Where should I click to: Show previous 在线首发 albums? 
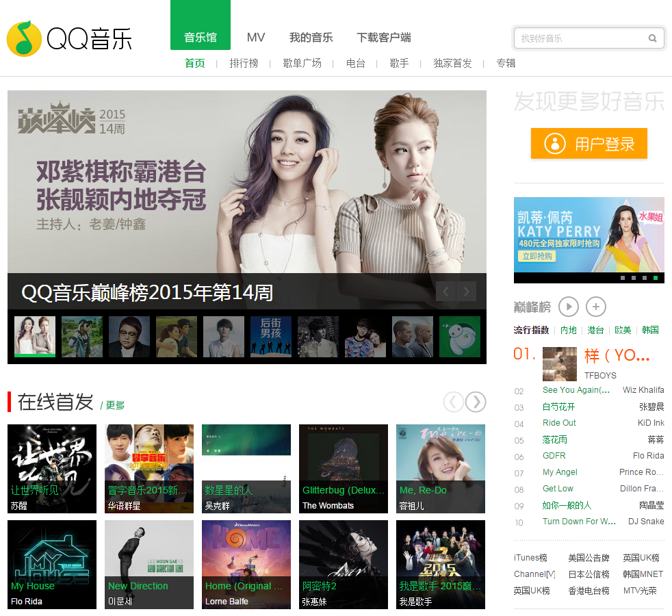[453, 402]
